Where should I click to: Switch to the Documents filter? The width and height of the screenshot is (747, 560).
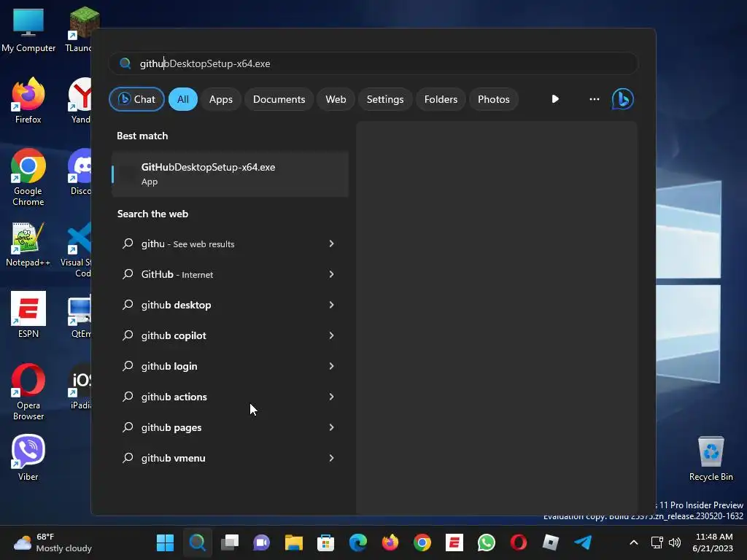pos(279,99)
